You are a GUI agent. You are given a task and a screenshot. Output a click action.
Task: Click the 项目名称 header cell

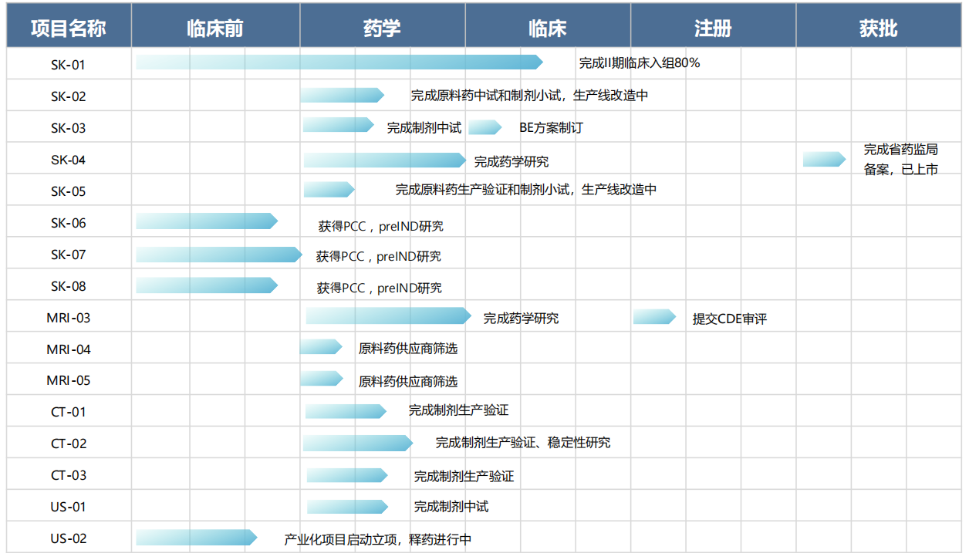pos(69,25)
